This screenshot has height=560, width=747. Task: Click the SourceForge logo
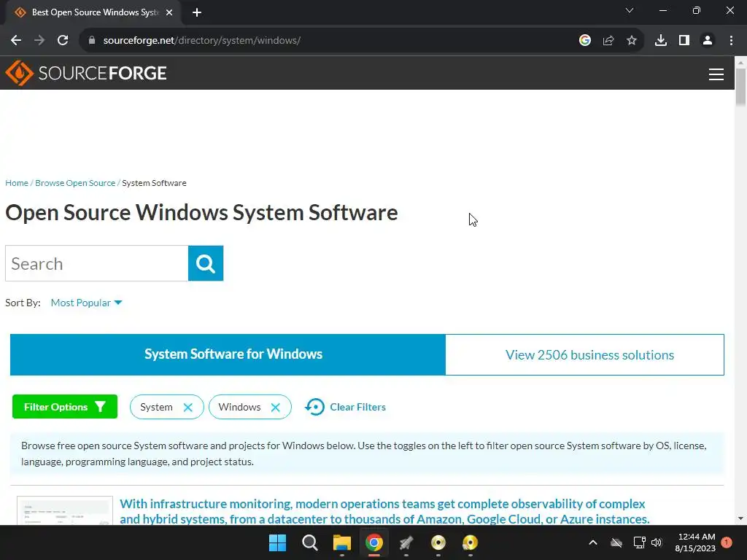86,73
